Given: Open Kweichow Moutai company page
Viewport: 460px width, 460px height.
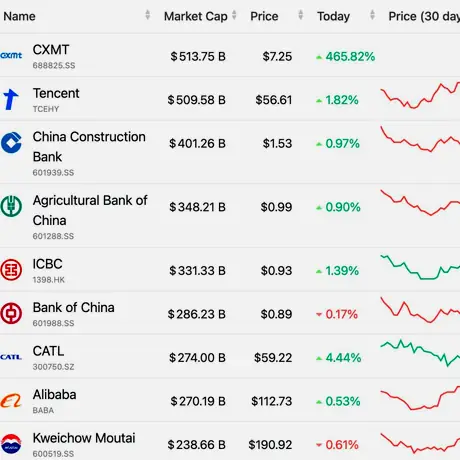Looking at the screenshot, I should [84, 438].
